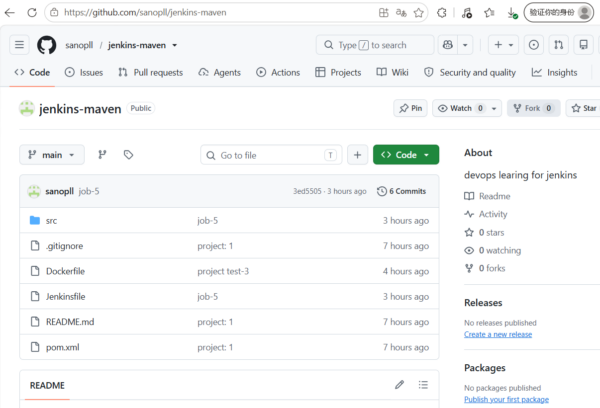Screen dimensions: 600x408
Task: Open the create new plus dropdown
Action: coord(503,45)
